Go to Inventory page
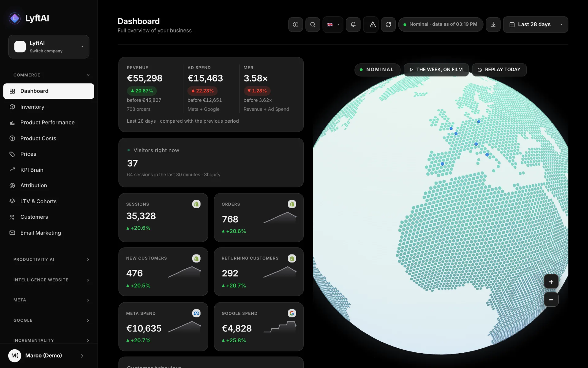 pyautogui.click(x=49, y=107)
